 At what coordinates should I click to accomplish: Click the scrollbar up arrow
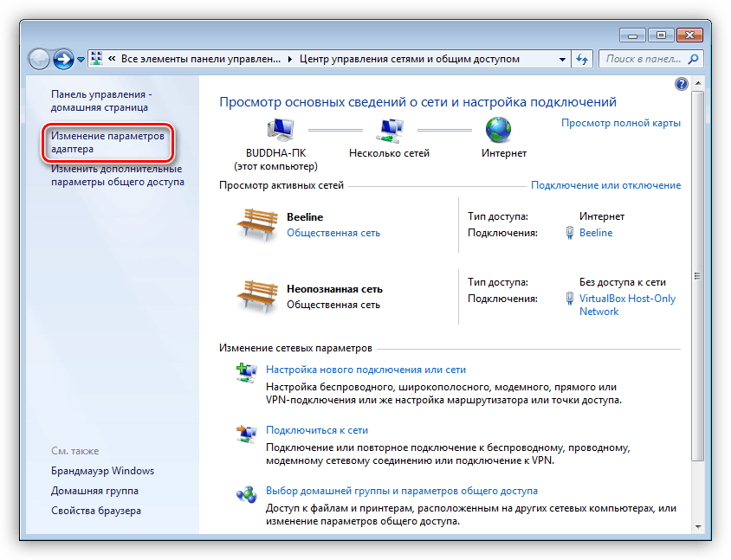[x=697, y=83]
